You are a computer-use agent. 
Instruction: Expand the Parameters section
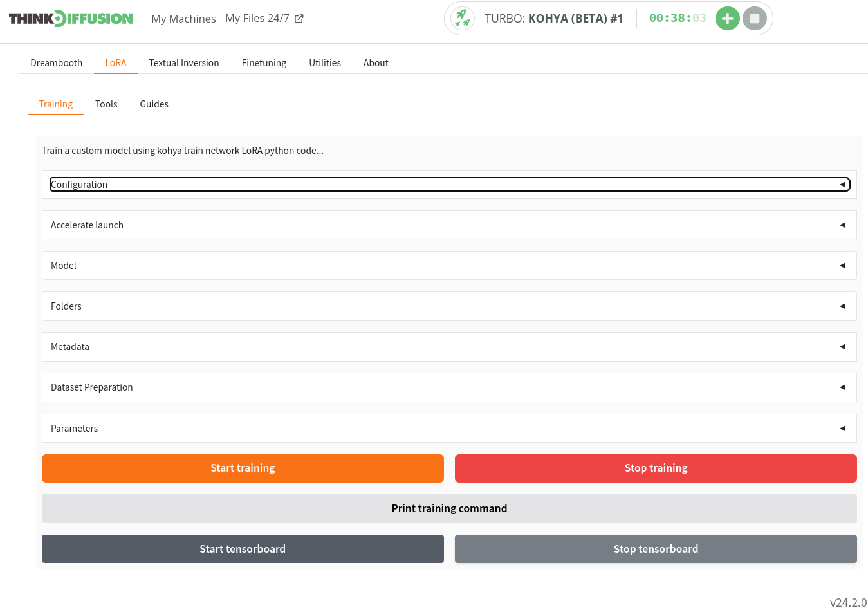449,428
